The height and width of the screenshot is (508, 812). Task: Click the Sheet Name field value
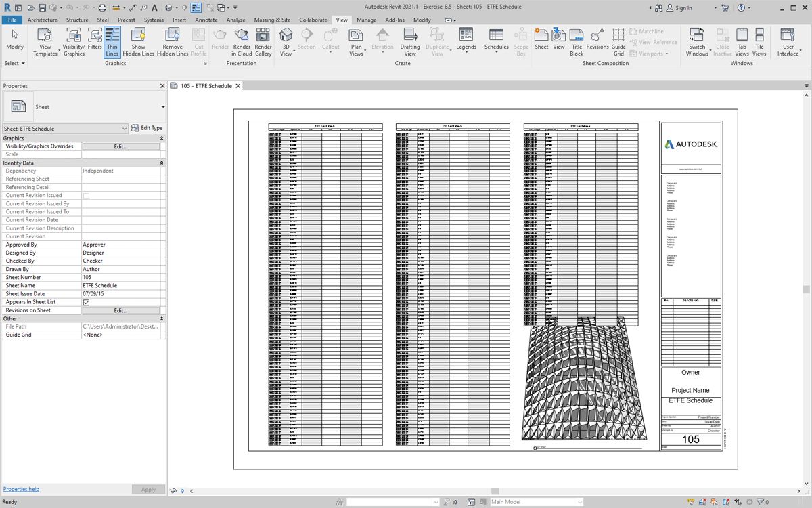(x=122, y=286)
